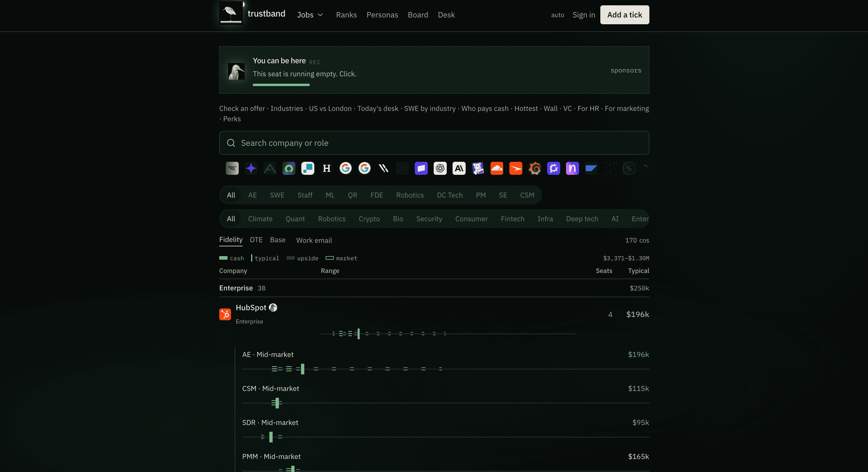Open the Cloudflare orange cloud logo

[497, 168]
